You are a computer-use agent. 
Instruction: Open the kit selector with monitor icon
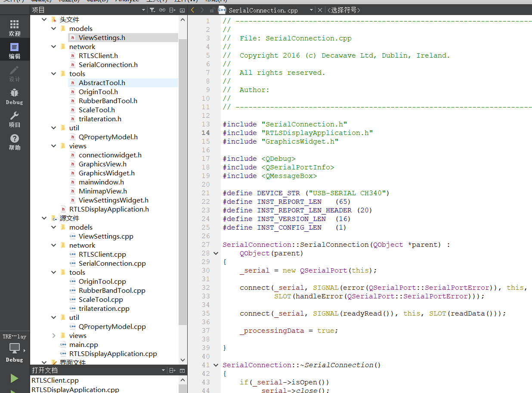15,348
